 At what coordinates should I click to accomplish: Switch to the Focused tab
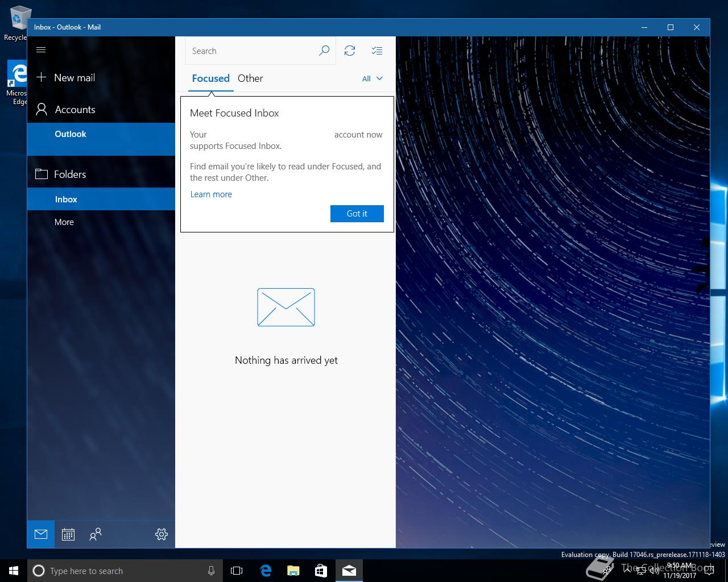211,78
